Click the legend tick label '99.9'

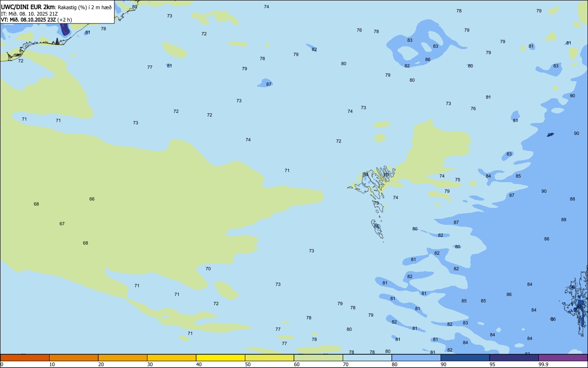544,364
